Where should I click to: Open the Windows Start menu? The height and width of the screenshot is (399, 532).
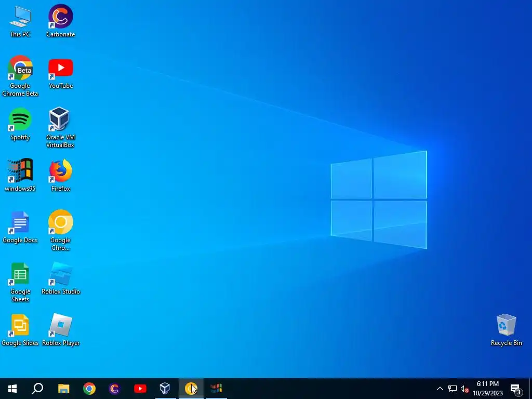point(12,389)
